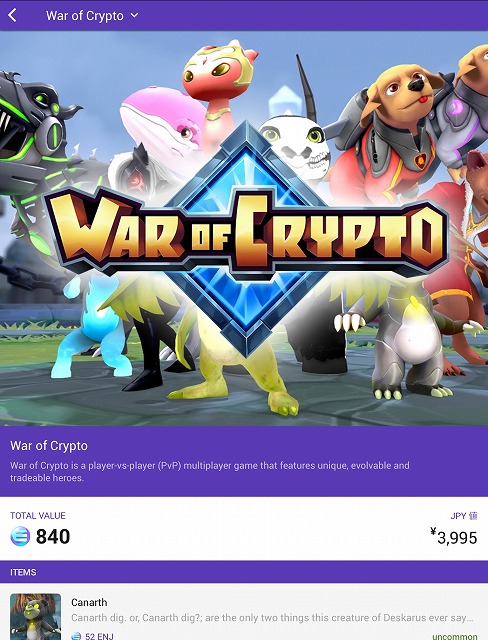Image resolution: width=488 pixels, height=640 pixels.
Task: Tap the pink whale hero in the banner
Action: [x=163, y=120]
